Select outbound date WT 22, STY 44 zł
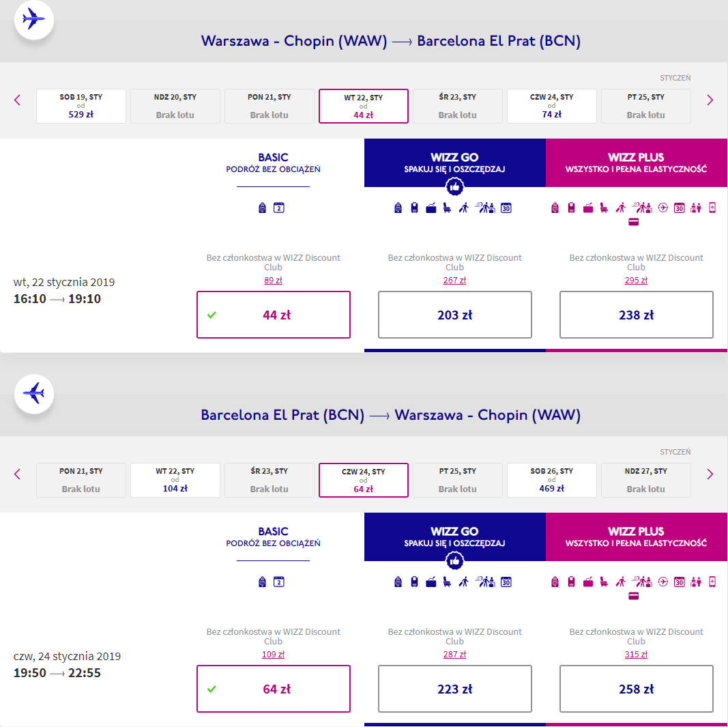 click(364, 106)
